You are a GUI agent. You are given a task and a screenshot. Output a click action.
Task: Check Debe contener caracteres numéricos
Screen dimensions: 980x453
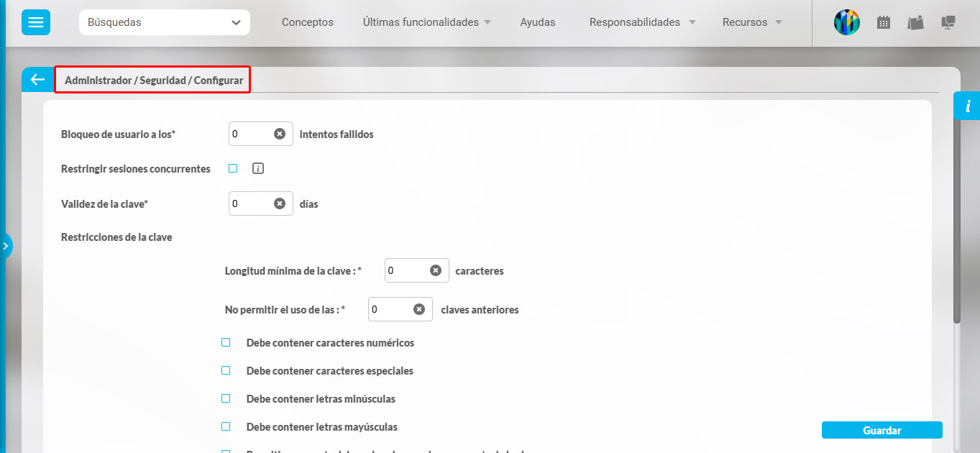pos(226,342)
